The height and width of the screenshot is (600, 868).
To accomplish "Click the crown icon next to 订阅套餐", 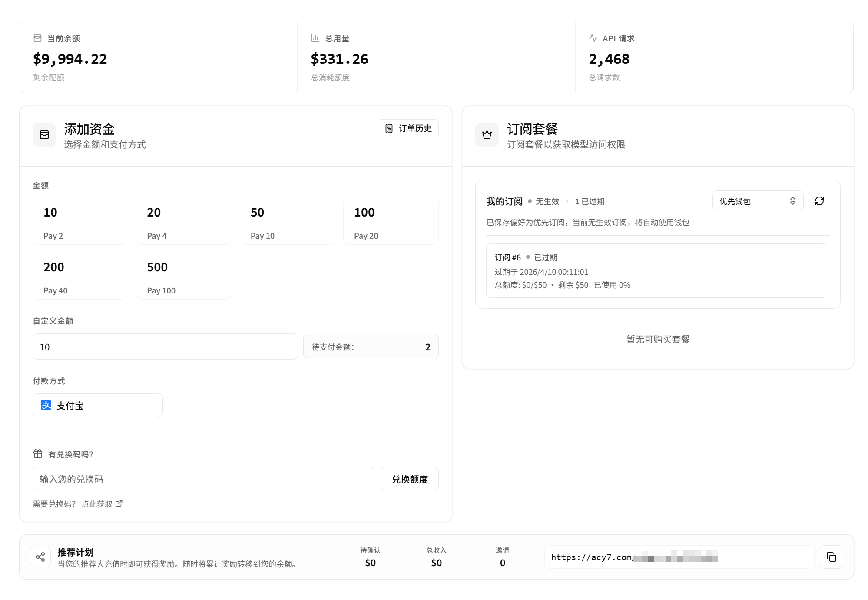I will (x=487, y=135).
